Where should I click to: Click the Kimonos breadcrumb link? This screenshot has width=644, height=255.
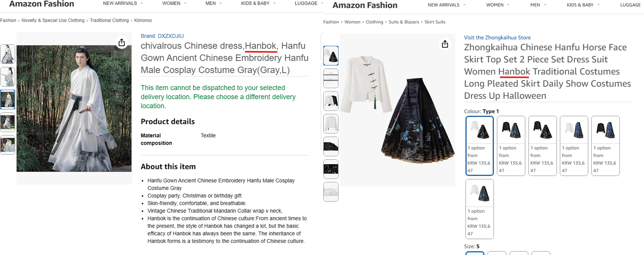[143, 20]
